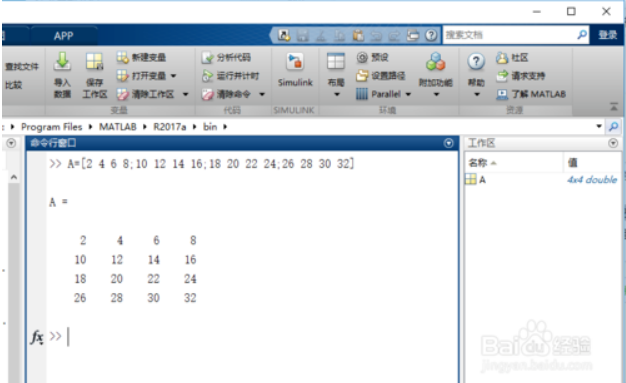Image resolution: width=626 pixels, height=383 pixels.
Task: Click the question mark help icon beside search box
Action: [x=431, y=36]
